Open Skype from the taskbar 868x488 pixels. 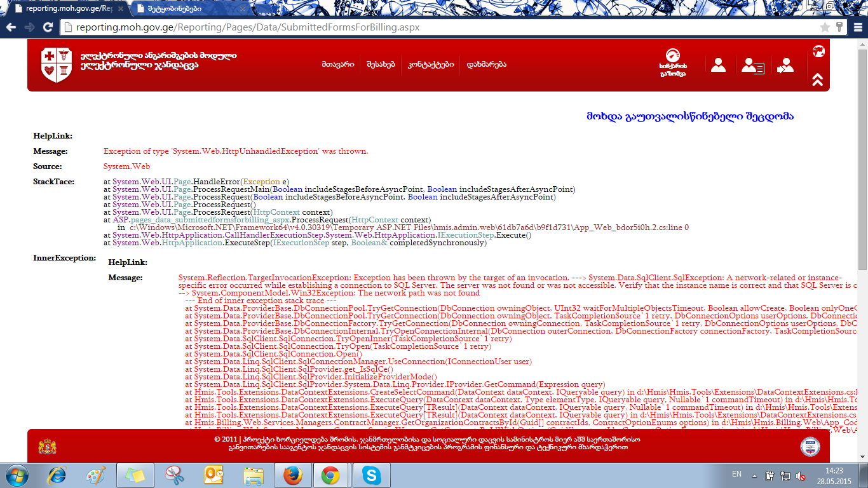371,475
